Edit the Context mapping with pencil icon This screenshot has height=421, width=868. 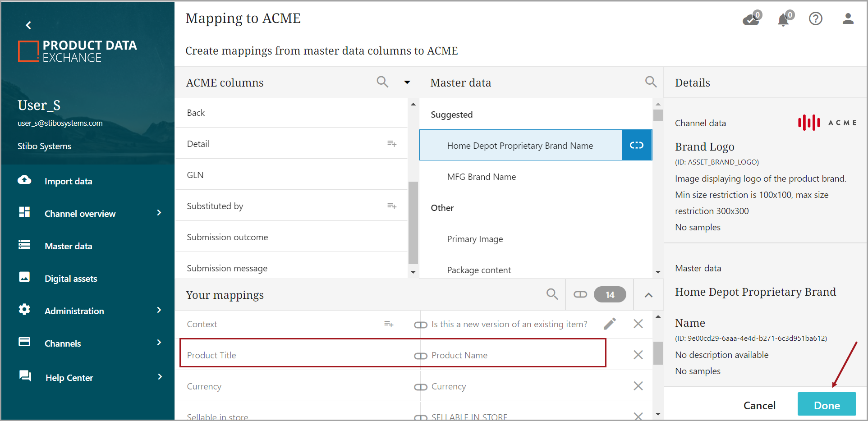610,324
